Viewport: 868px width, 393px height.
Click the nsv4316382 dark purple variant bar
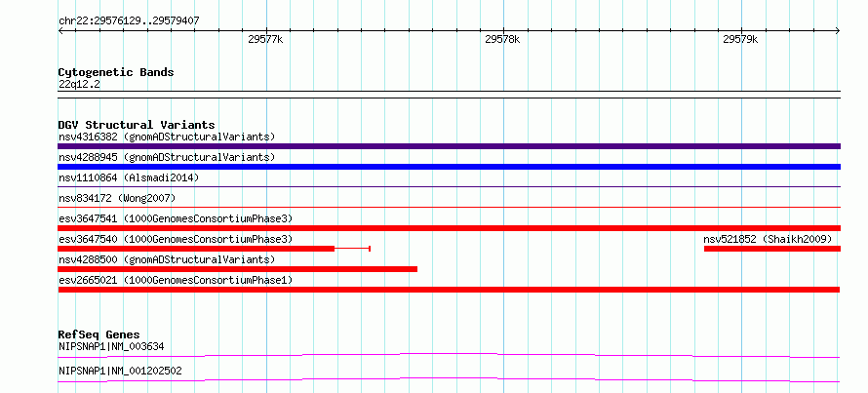449,146
